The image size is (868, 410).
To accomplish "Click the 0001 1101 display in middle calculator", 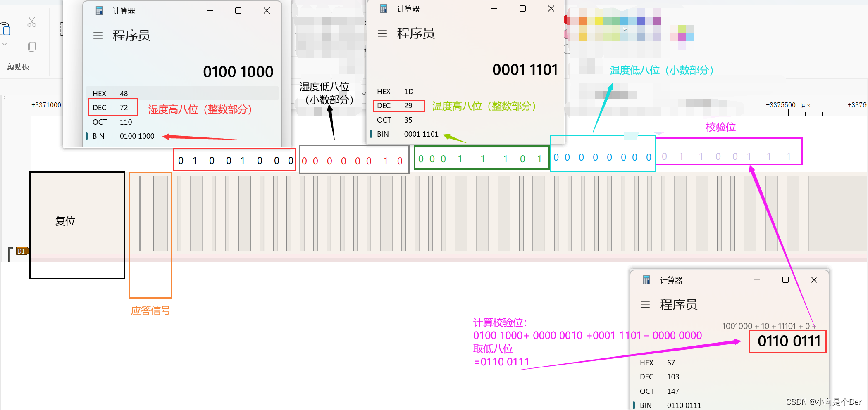I will 525,70.
